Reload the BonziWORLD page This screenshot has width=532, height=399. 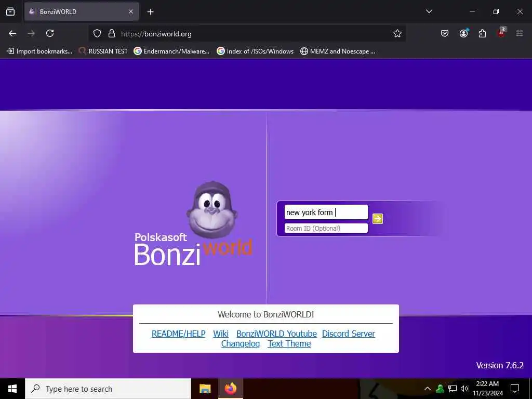click(x=50, y=33)
